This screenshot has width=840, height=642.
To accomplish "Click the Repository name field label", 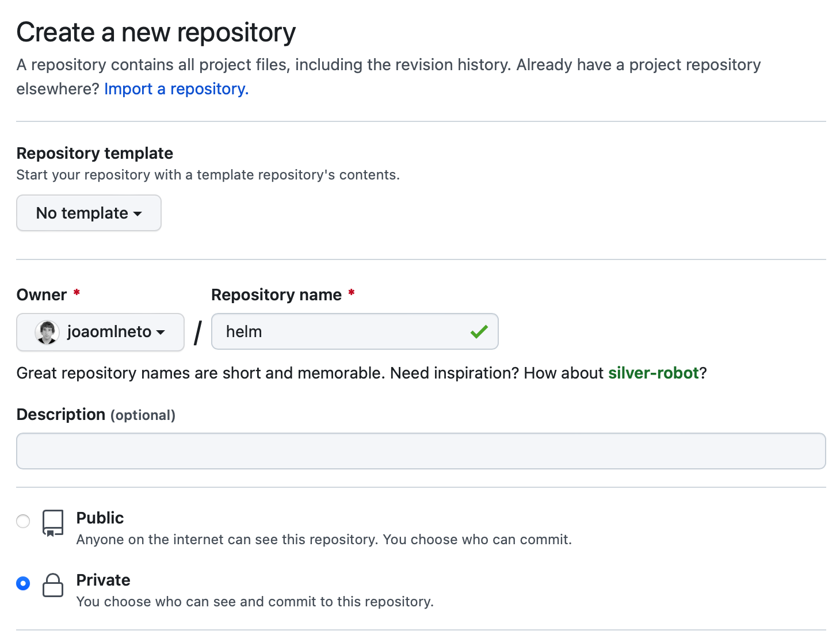I will [x=276, y=295].
